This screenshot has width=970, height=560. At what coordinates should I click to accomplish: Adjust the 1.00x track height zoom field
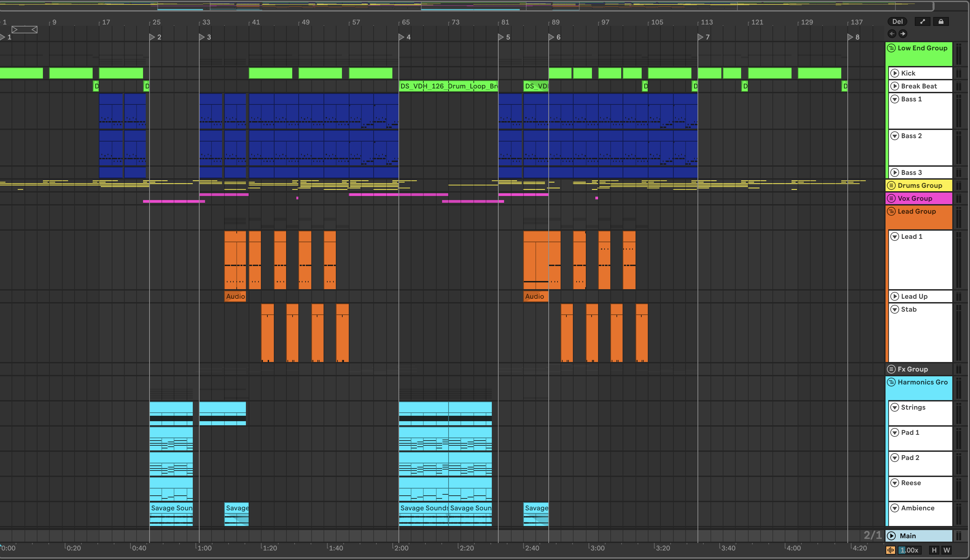click(x=909, y=550)
